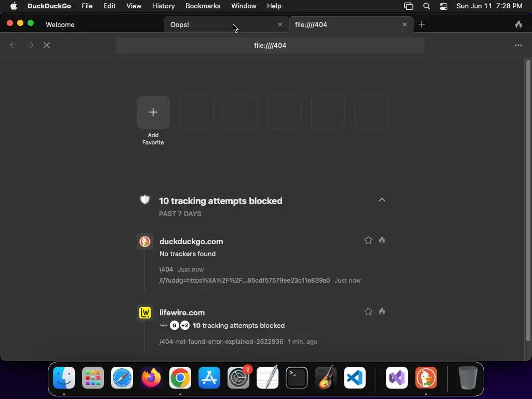Click the page's vertical scrollbar

click(528, 200)
